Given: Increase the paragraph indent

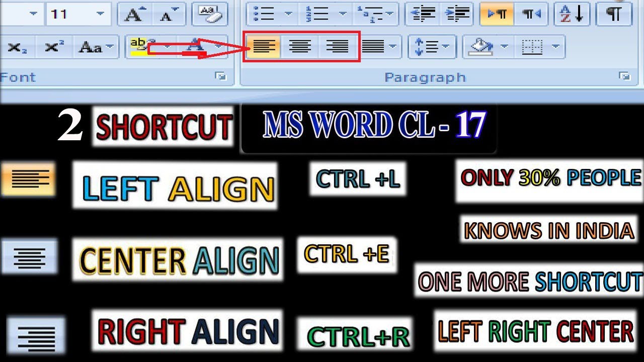Looking at the screenshot, I should (x=457, y=14).
